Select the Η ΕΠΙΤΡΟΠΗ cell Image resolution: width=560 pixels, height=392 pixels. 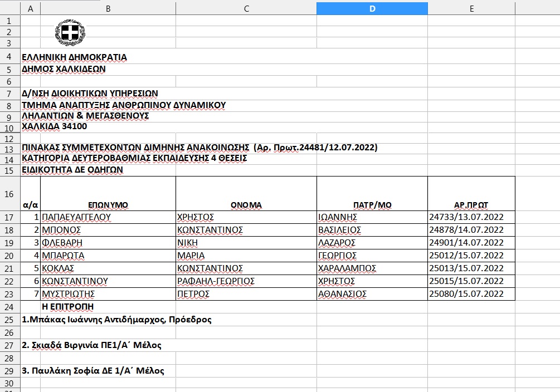[108, 307]
